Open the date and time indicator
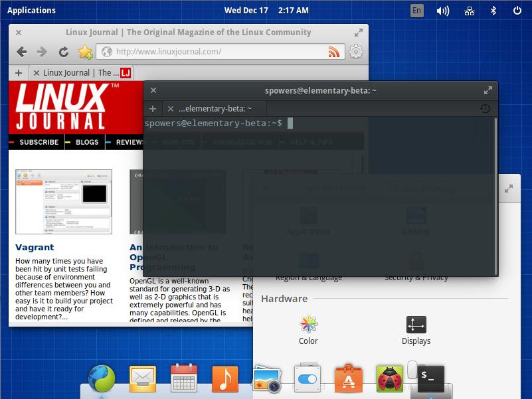 pos(266,10)
